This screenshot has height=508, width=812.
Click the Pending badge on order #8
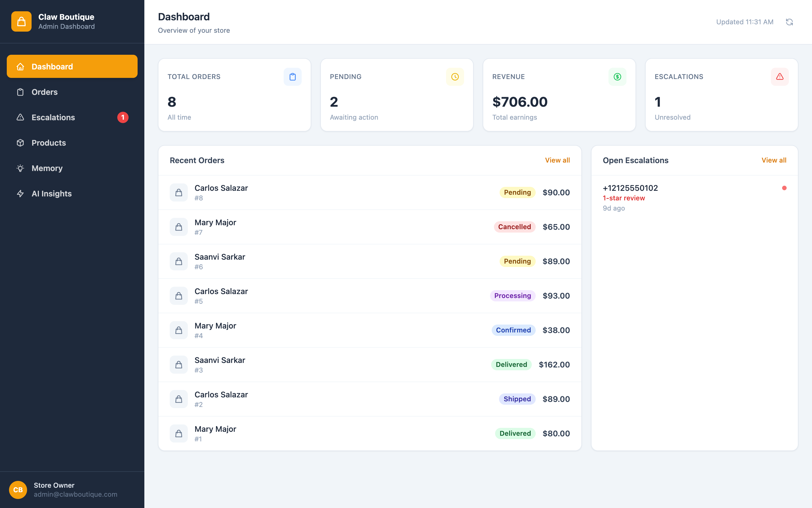pos(517,192)
